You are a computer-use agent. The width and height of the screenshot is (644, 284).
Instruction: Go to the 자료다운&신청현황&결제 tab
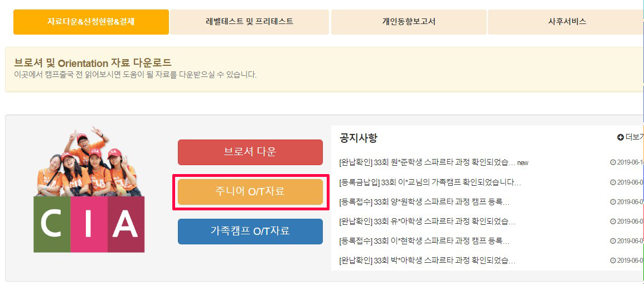pyautogui.click(x=91, y=22)
